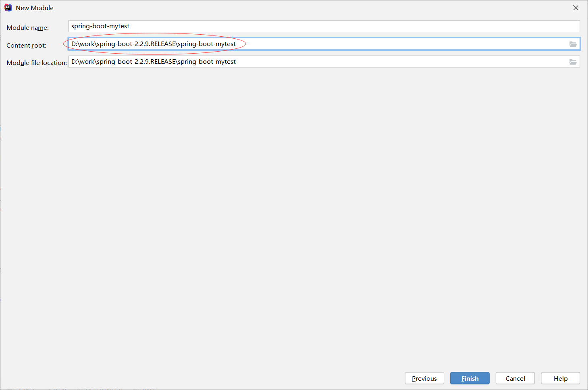Click the 'Module name:' label
The image size is (588, 390).
(28, 28)
